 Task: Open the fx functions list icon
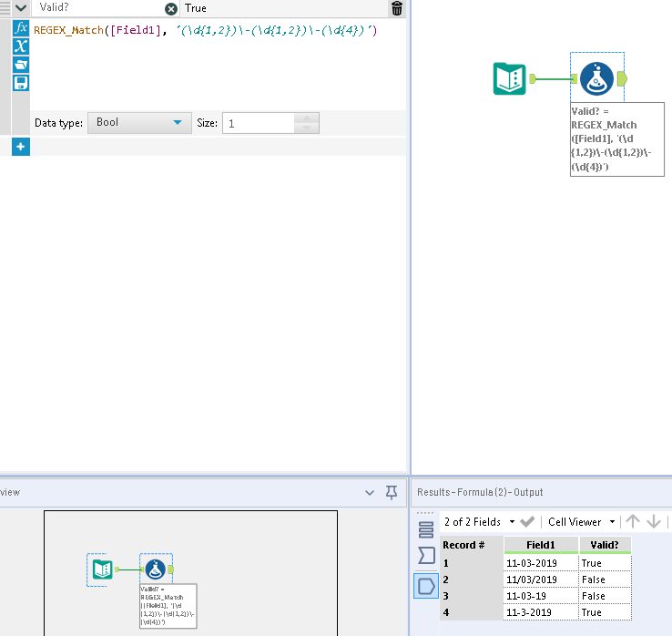coord(21,28)
